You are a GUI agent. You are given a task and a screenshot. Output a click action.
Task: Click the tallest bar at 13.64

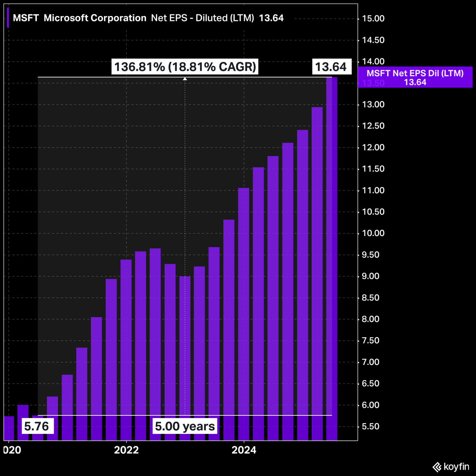332,259
